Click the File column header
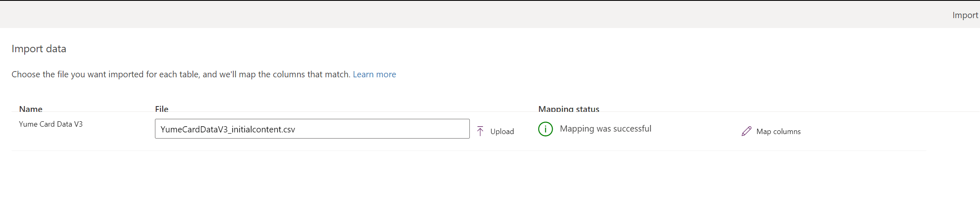 click(162, 109)
